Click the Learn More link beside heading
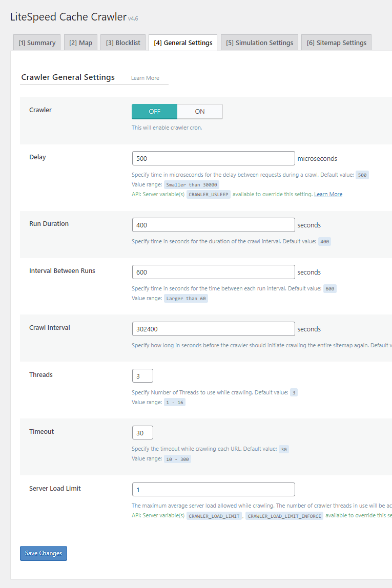The height and width of the screenshot is (588, 392). click(145, 78)
